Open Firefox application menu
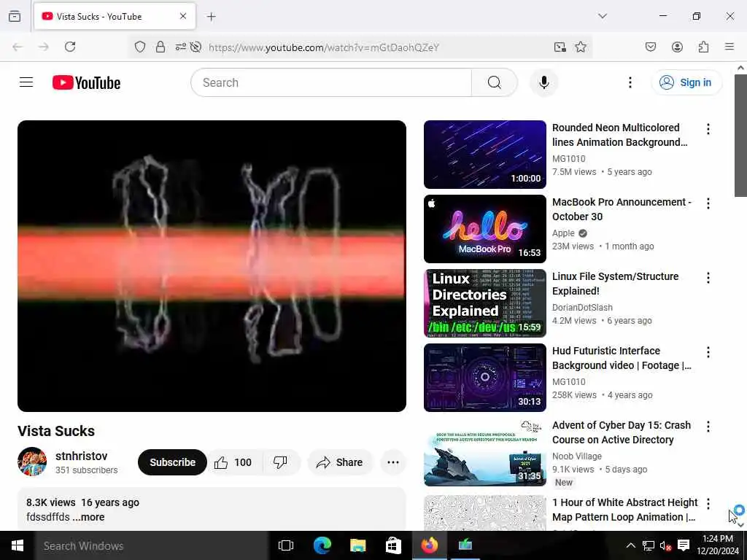Screen dimensions: 747x560 pyautogui.click(x=729, y=47)
